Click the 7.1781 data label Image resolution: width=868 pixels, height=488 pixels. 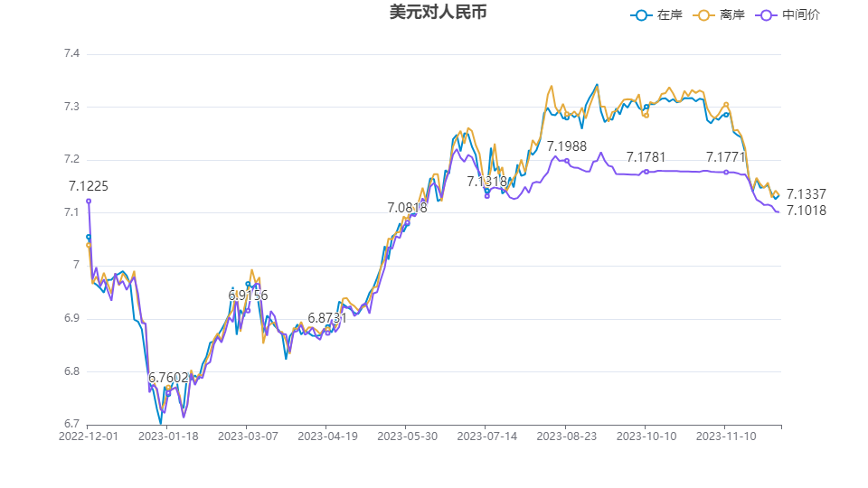click(646, 157)
